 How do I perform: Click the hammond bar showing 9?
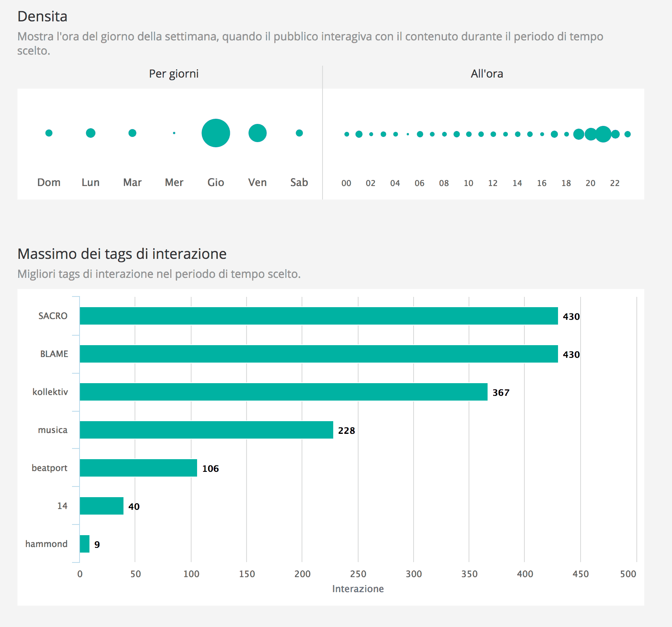(x=84, y=544)
